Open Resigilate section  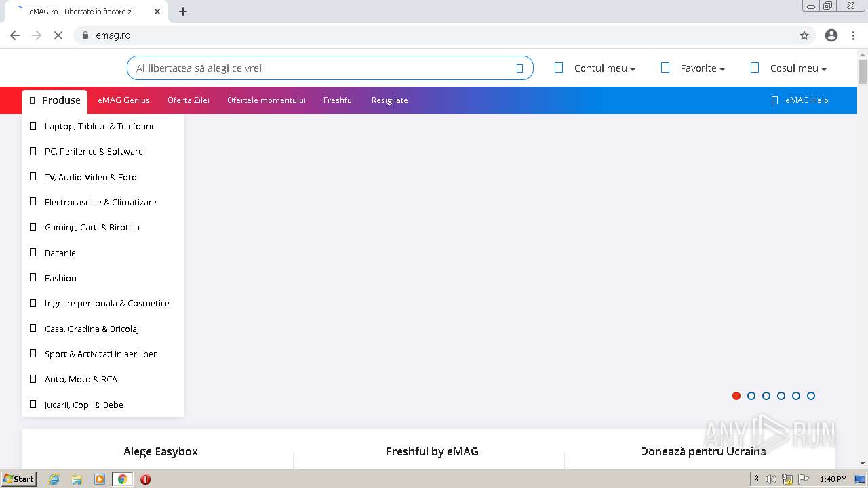click(389, 100)
